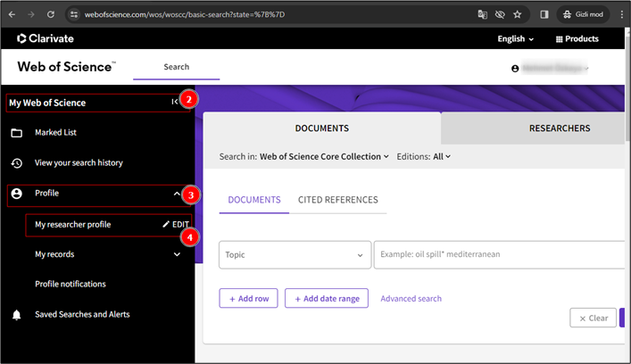631x364 pixels.
Task: Open the Products grid menu
Action: tap(577, 39)
